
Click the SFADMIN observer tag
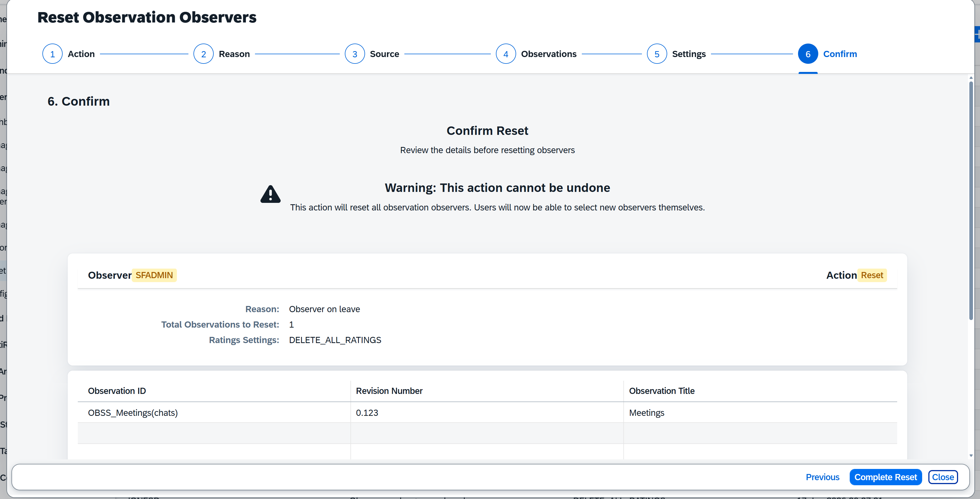click(x=154, y=275)
